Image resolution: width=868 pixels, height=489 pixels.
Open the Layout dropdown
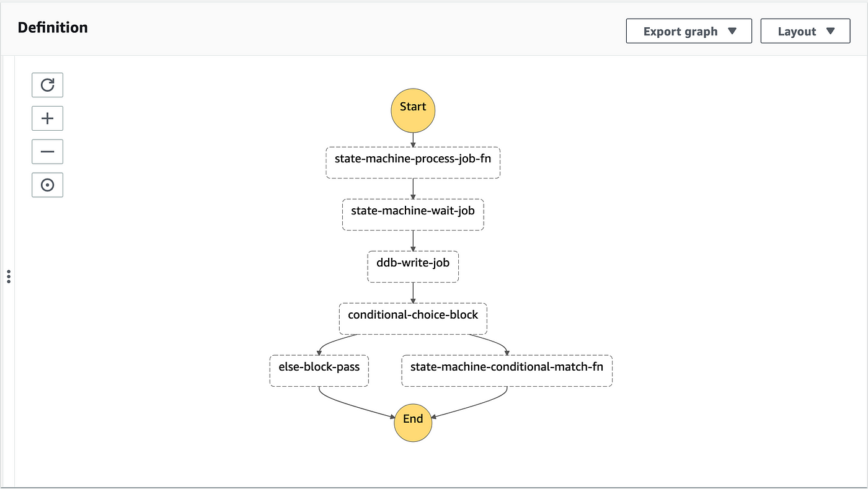805,31
